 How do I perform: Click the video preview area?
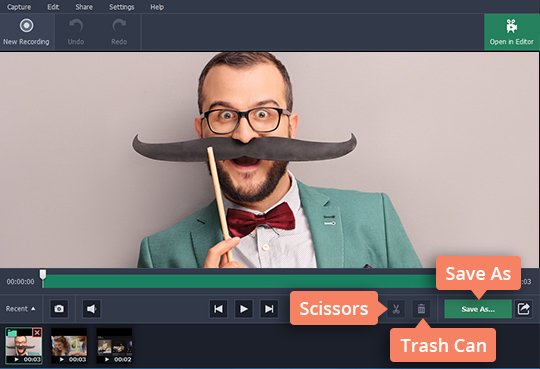(x=270, y=160)
